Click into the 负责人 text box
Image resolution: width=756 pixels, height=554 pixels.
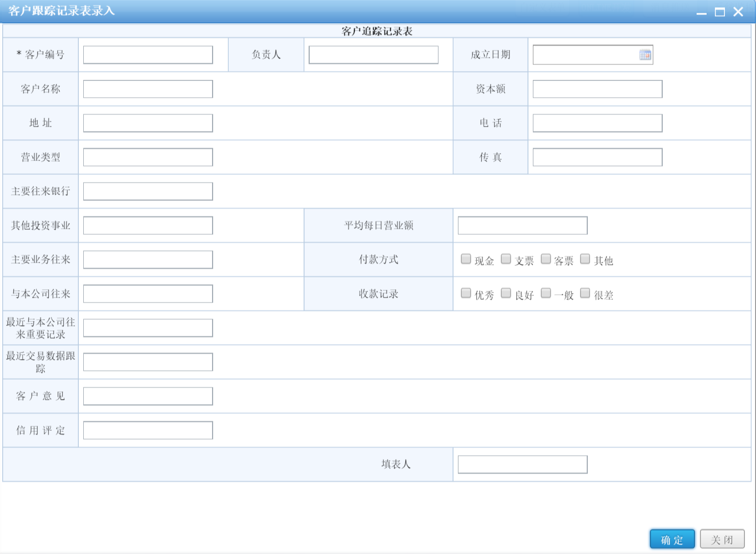pos(373,55)
